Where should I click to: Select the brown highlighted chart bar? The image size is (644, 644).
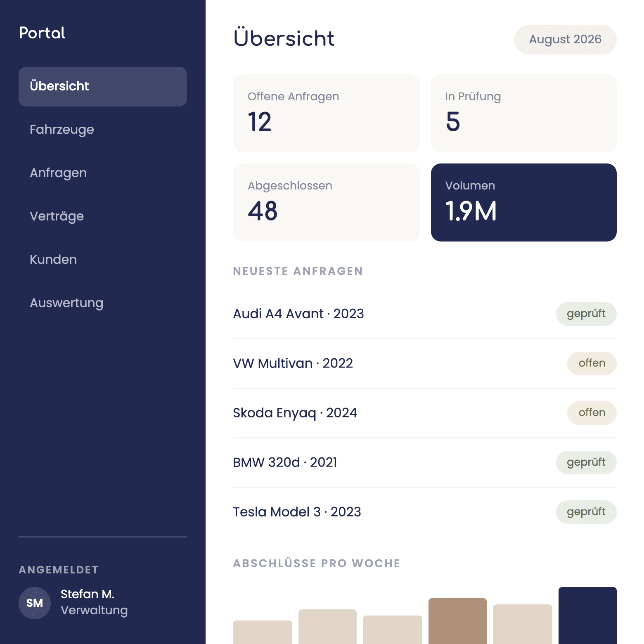coord(457,621)
